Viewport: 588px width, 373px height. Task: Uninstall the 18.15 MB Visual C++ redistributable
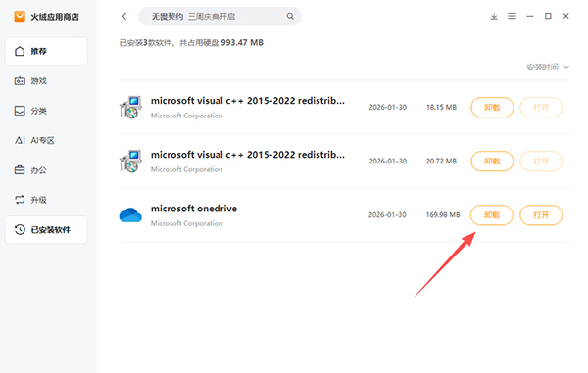[x=492, y=108]
